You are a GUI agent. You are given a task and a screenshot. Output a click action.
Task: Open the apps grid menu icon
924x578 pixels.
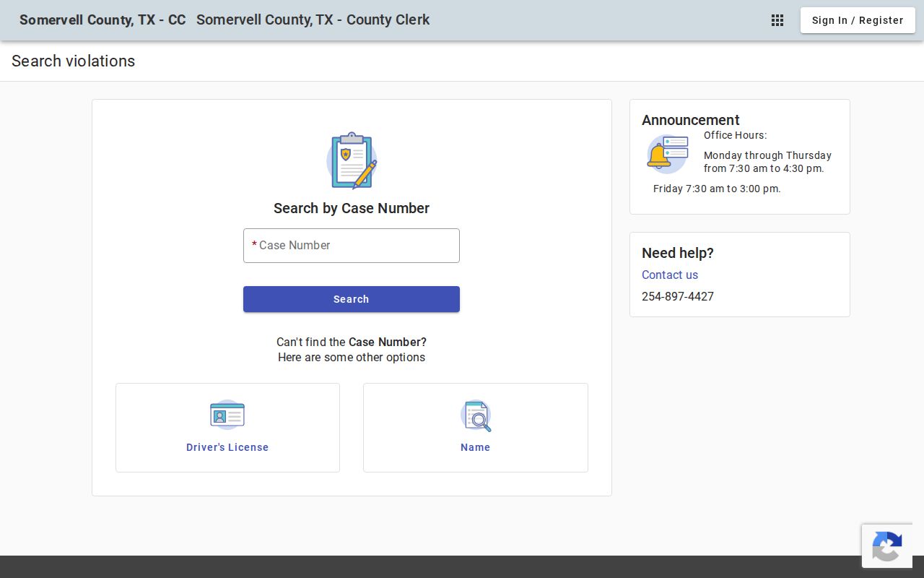(777, 20)
